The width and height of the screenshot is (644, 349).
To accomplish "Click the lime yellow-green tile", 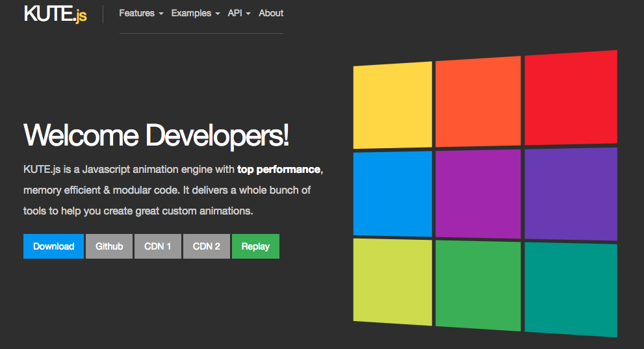I will [x=393, y=282].
